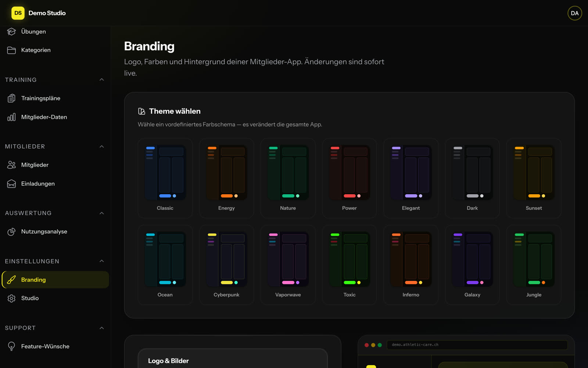Select the Elegant theme card

pos(411,178)
